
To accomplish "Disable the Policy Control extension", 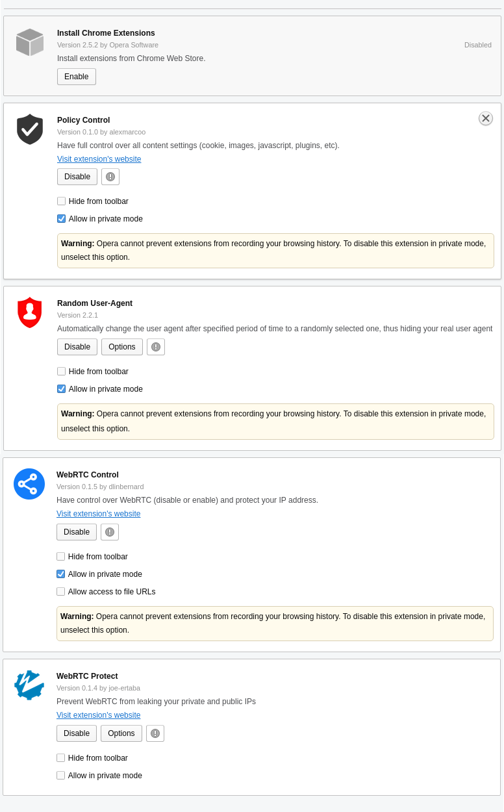I will point(77,176).
